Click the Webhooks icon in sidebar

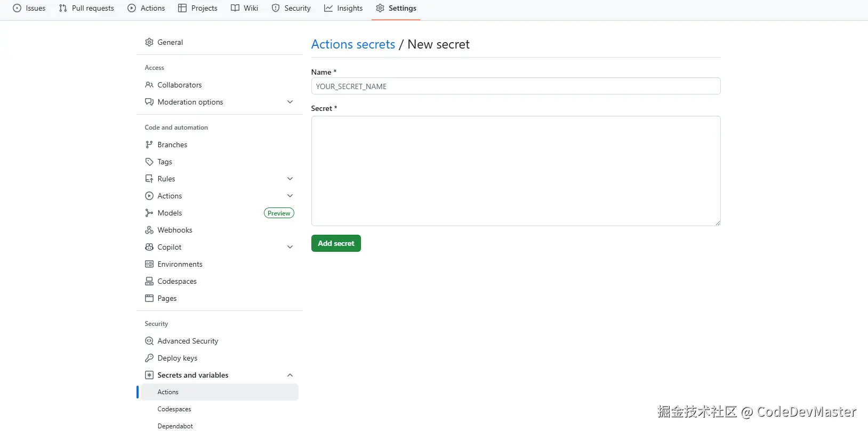coord(149,230)
